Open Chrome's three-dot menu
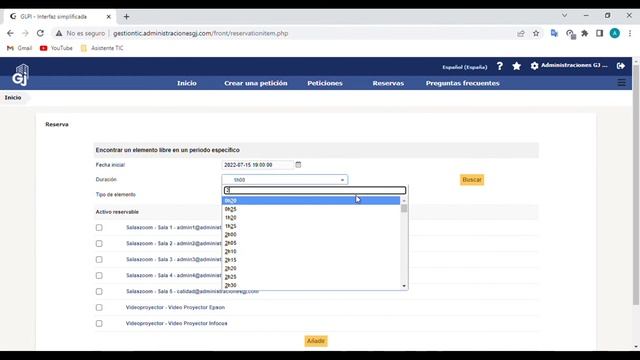Viewport: 640px width, 360px height. 630,33
